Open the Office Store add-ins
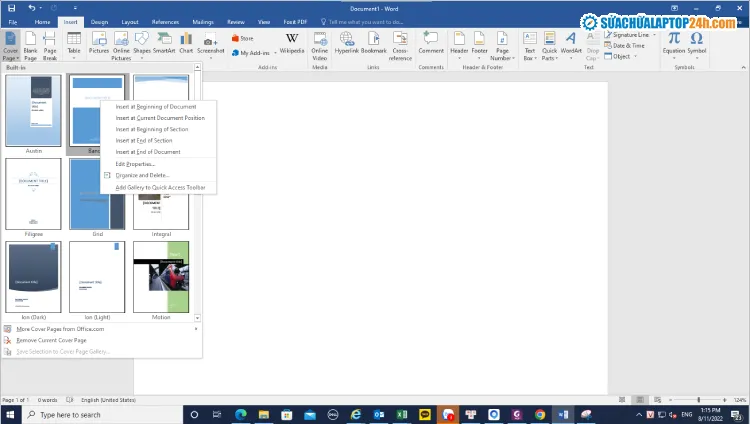750x424 pixels. point(243,38)
